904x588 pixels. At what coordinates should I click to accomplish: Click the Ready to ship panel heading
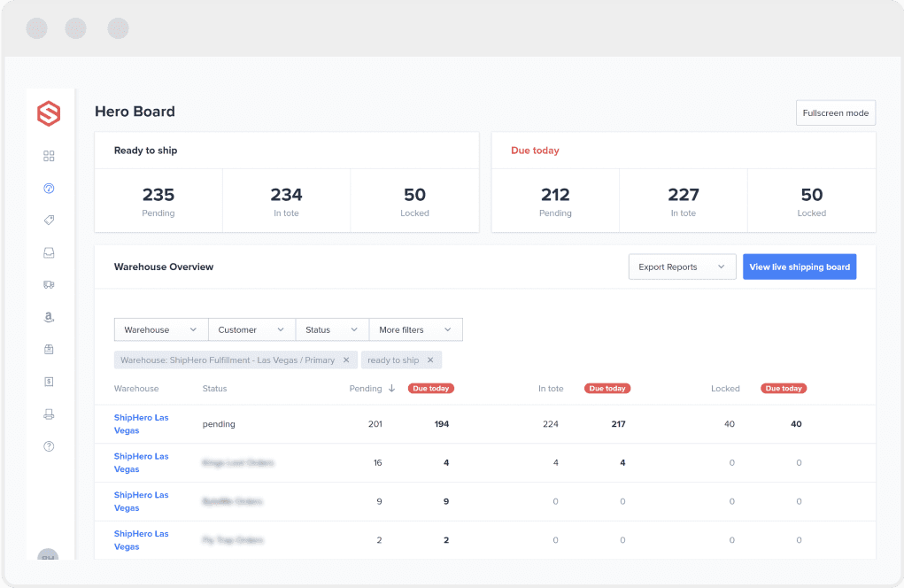click(x=145, y=151)
